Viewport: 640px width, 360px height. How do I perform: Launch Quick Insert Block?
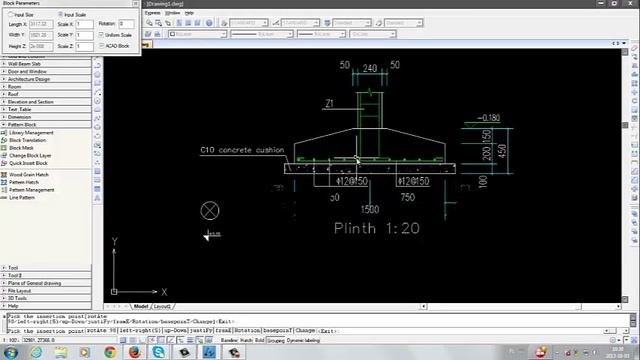point(28,163)
